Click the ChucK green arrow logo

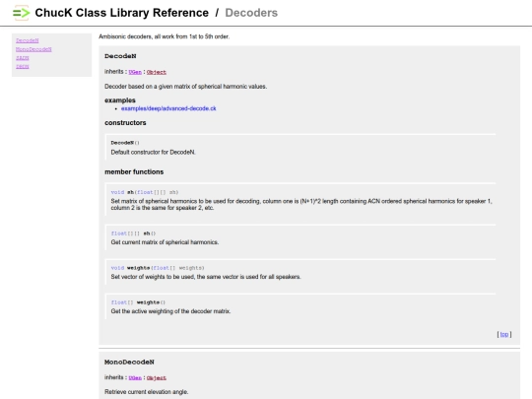pyautogui.click(x=21, y=13)
